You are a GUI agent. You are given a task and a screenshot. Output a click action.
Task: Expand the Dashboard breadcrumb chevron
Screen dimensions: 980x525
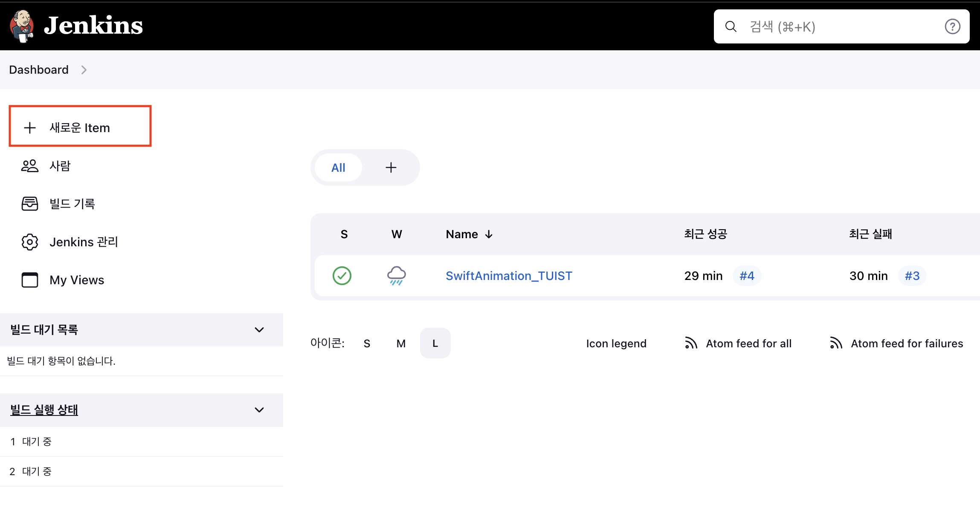(x=84, y=70)
